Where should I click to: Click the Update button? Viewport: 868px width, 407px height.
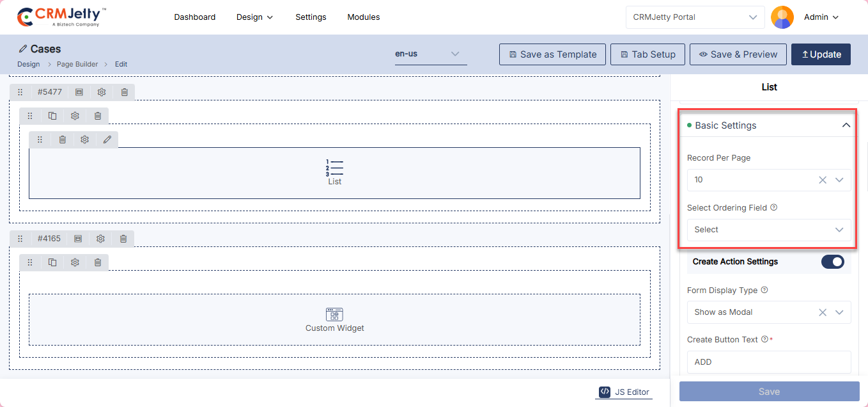point(821,54)
